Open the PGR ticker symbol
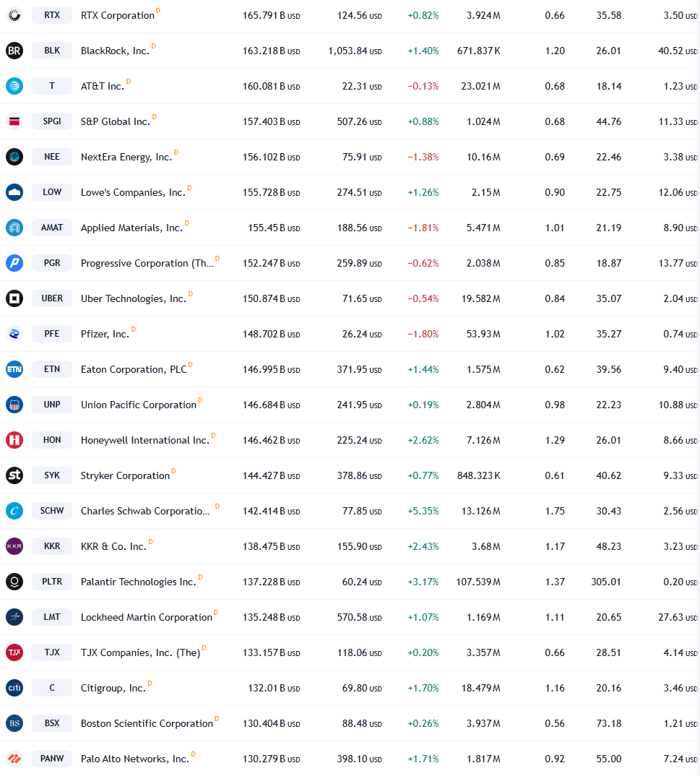Viewport: 700px width, 776px height. 52,263
